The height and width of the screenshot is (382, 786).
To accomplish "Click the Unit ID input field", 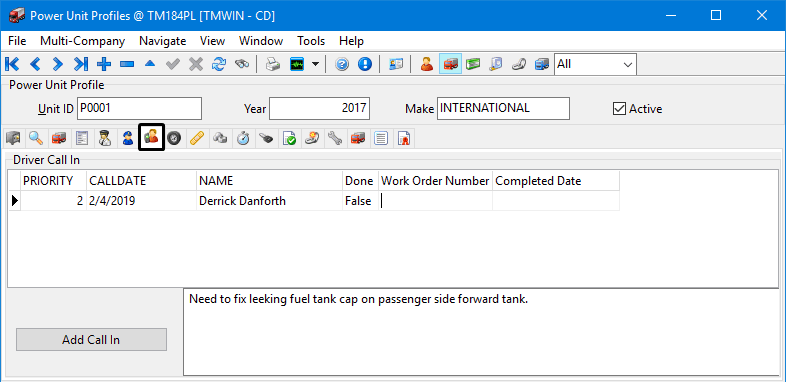I will click(139, 108).
